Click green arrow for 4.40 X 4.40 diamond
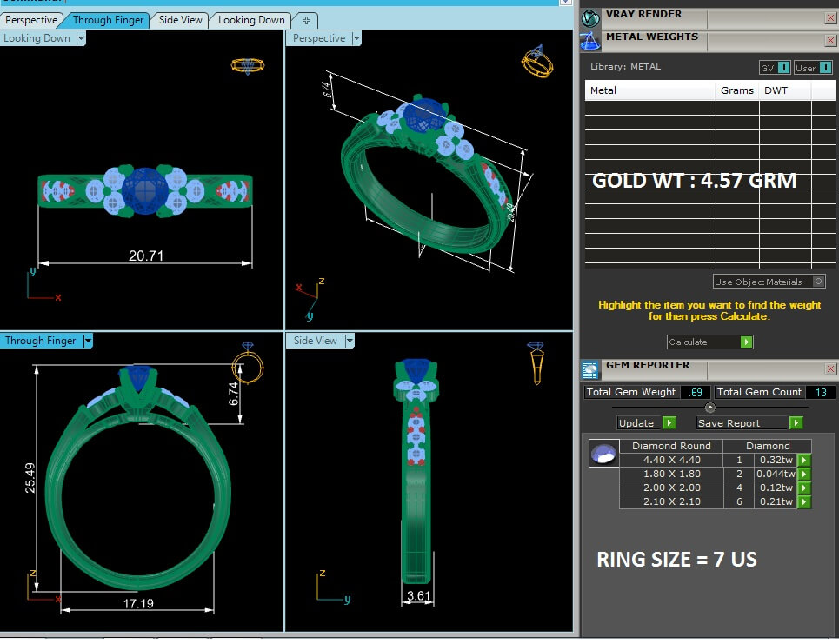 coord(804,461)
